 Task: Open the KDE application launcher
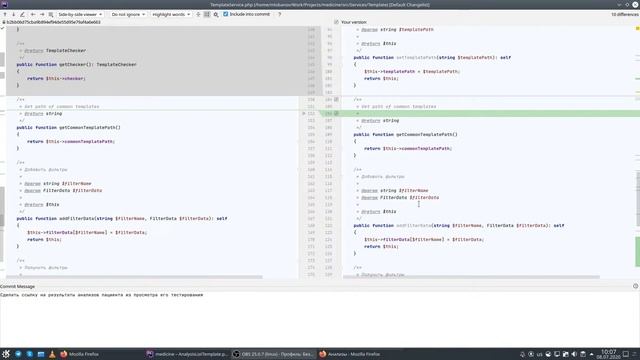6,354
